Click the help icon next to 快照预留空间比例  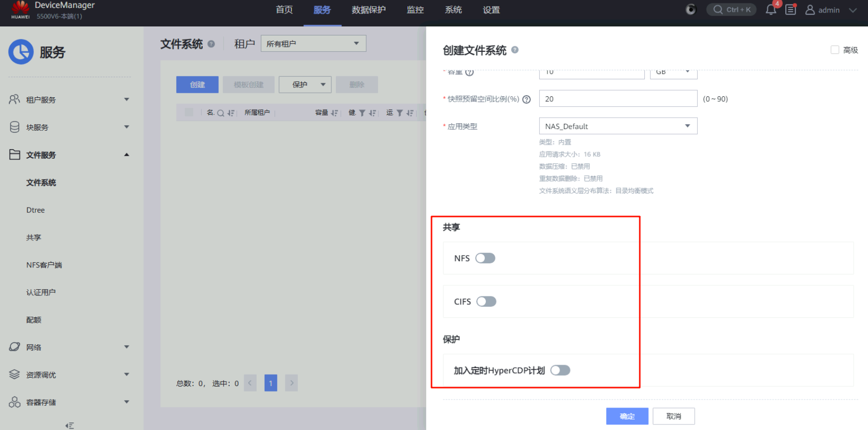click(526, 99)
